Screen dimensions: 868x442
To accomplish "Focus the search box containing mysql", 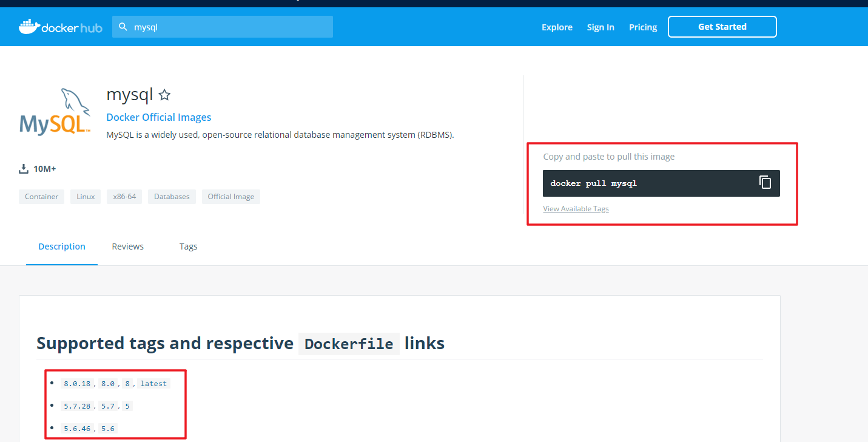I will [x=223, y=27].
